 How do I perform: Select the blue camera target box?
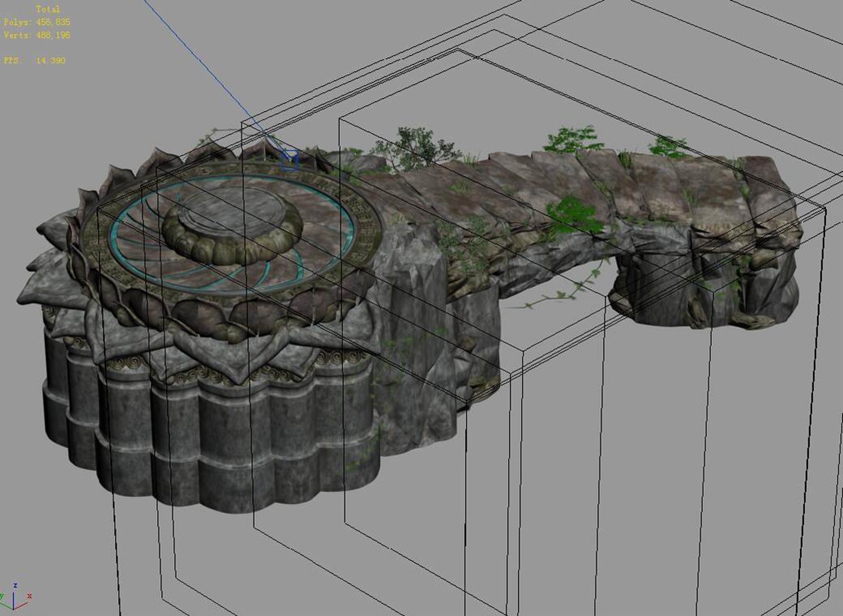(x=290, y=160)
